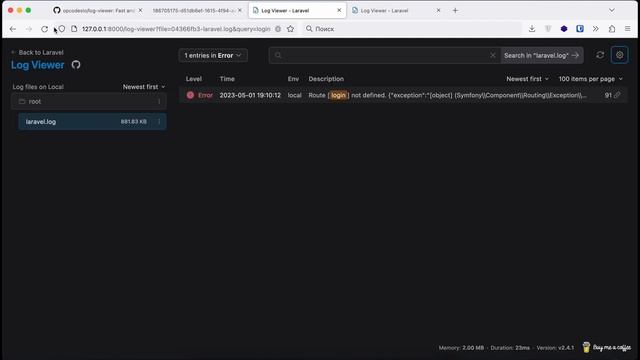List all tabs chevron

[611, 11]
